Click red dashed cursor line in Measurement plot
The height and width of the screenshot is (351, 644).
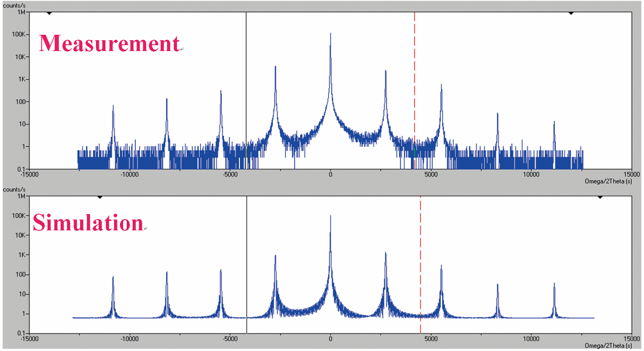414,90
